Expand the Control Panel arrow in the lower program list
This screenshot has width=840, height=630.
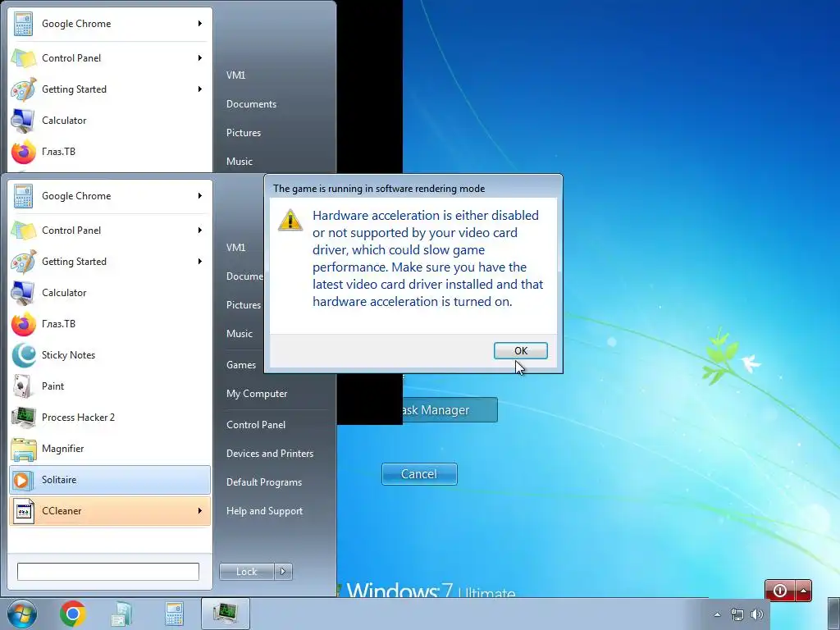click(200, 230)
